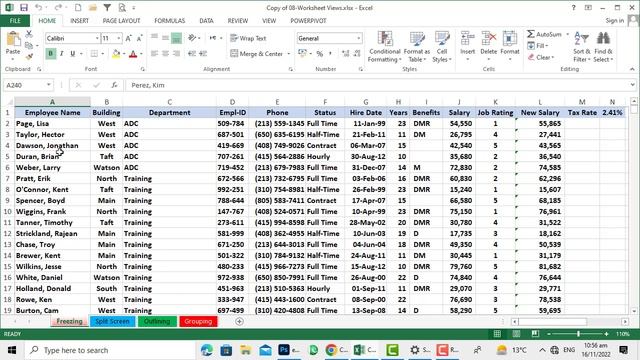Open the Outlining worksheet tab

click(157, 321)
